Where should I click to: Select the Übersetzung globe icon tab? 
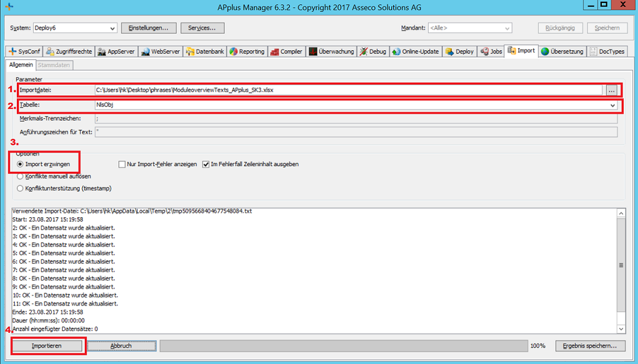[x=545, y=52]
